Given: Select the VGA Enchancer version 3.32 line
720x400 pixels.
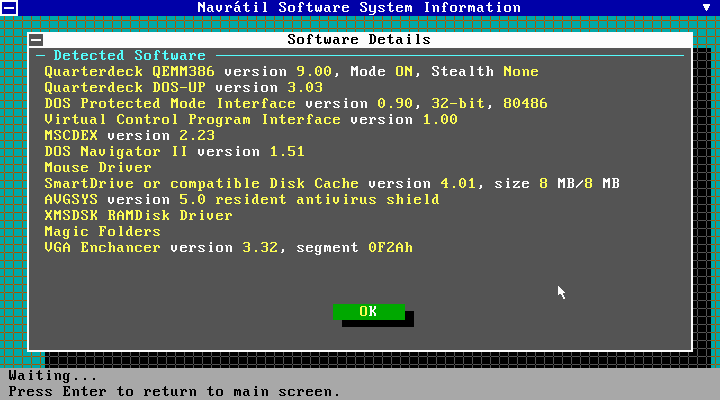Looking at the screenshot, I should click(229, 248).
